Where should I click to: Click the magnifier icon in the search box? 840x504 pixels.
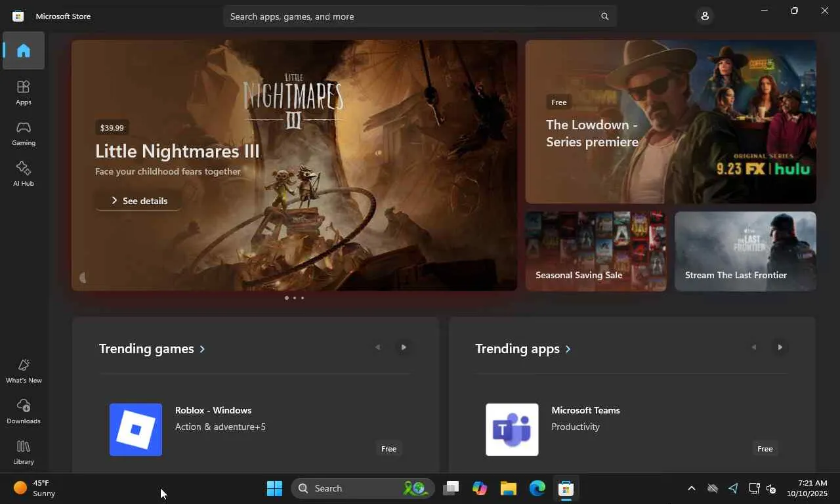coord(605,16)
